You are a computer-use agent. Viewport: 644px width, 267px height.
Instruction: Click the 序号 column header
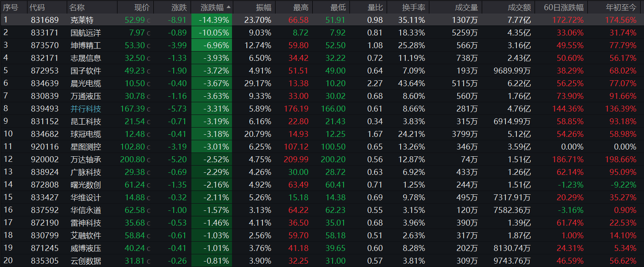pyautogui.click(x=11, y=7)
